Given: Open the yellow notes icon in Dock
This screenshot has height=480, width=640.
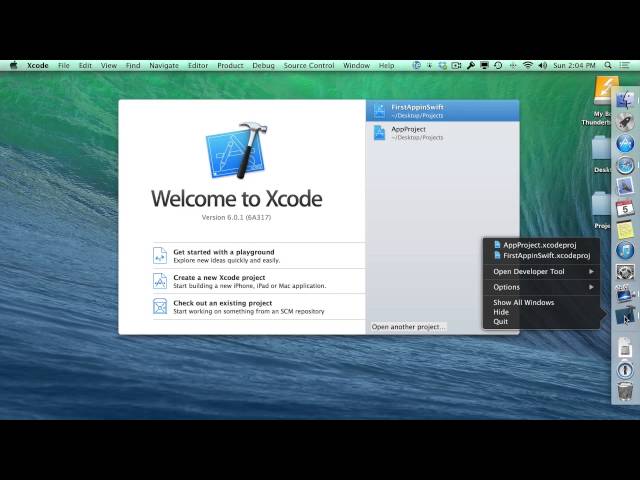Looking at the screenshot, I should pos(625,229).
